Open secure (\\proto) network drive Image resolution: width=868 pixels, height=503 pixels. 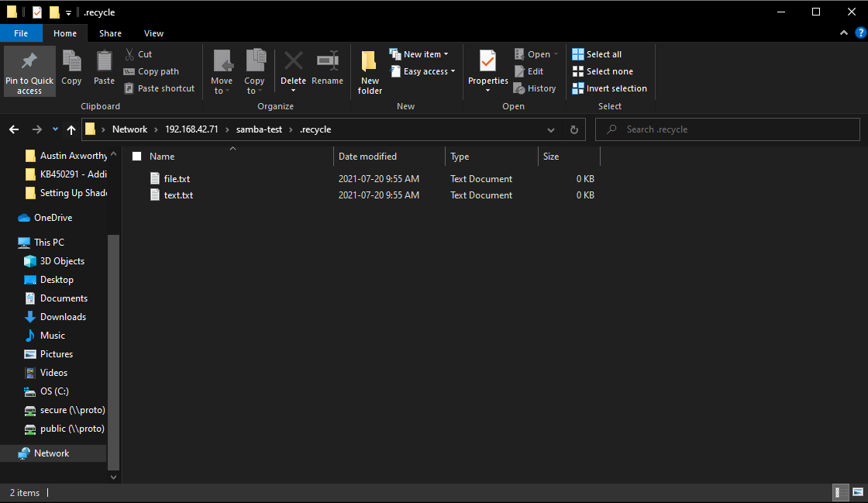tap(65, 410)
